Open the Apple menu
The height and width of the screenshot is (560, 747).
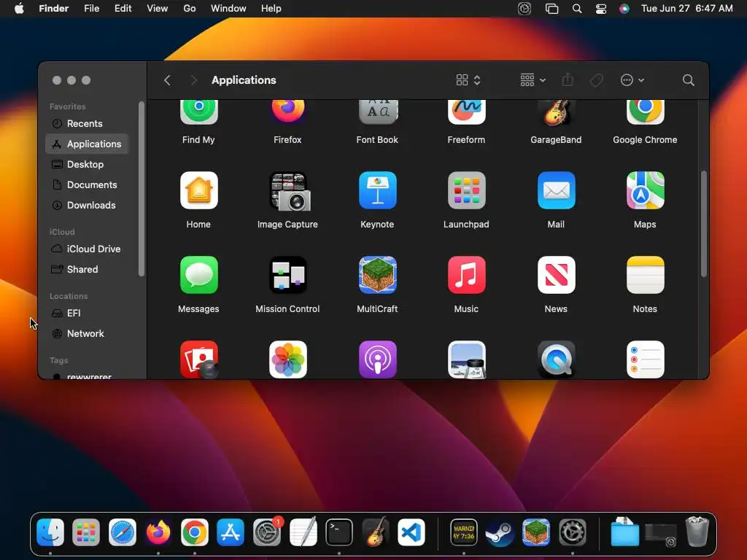[19, 9]
